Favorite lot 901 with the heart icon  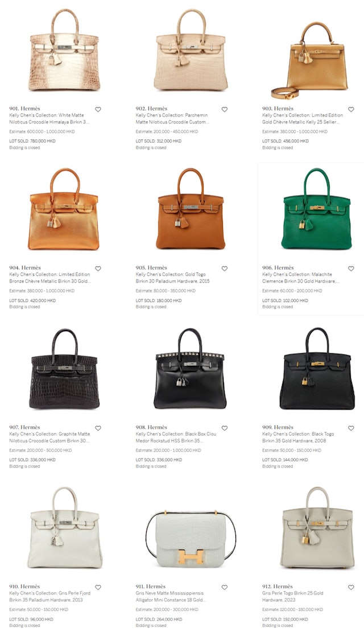tap(98, 110)
